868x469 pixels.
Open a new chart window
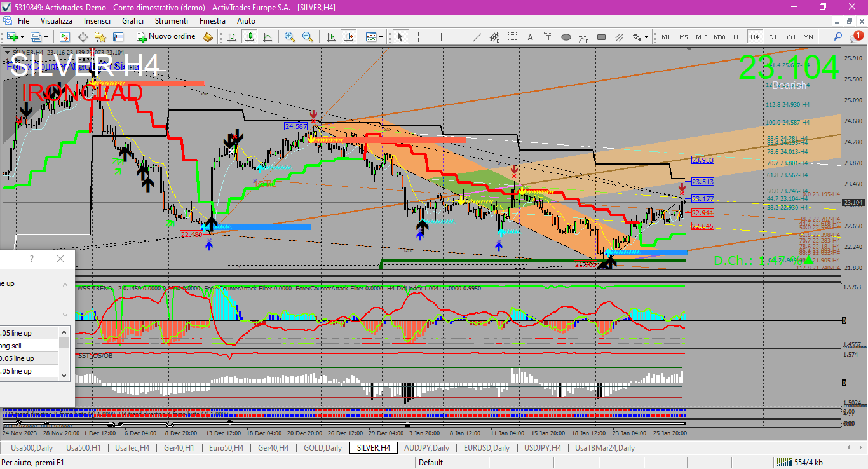pos(12,37)
